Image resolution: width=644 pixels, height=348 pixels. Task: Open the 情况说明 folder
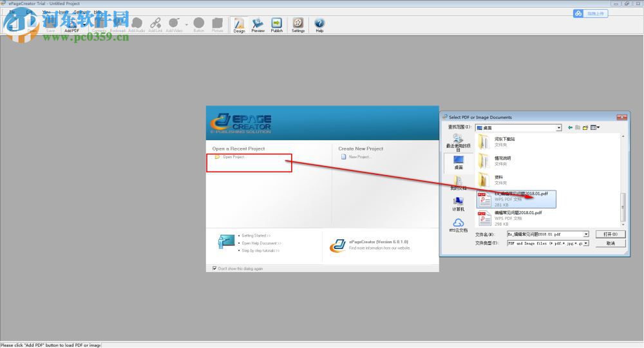tap(495, 161)
